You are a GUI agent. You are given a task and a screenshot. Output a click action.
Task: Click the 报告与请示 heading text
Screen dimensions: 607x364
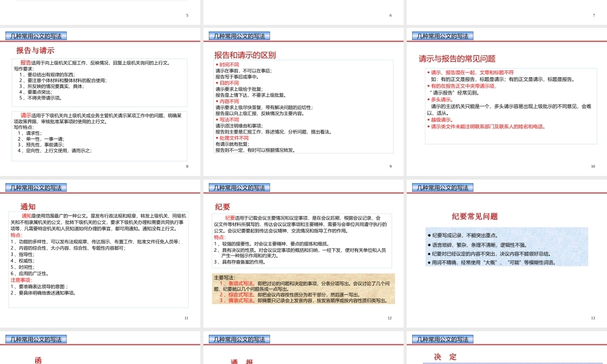click(x=35, y=50)
